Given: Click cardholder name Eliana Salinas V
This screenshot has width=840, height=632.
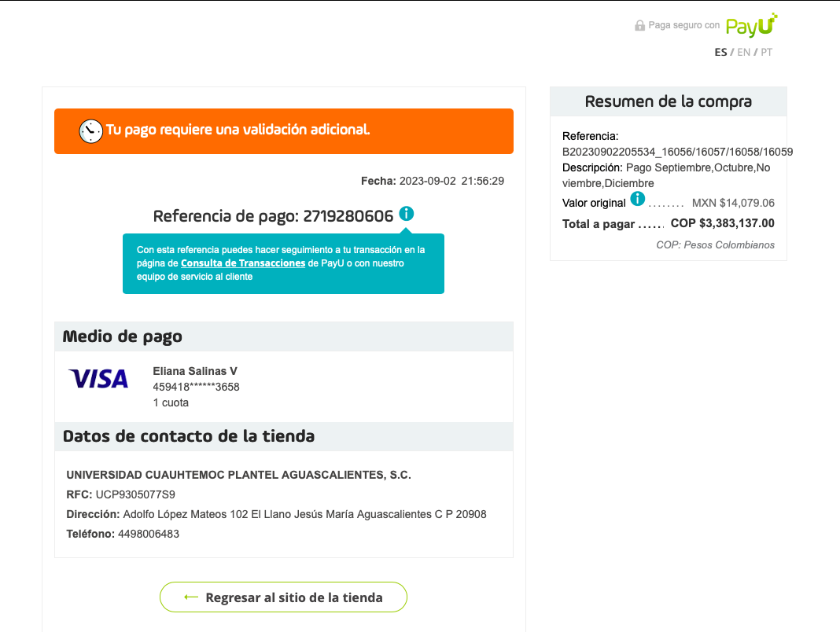Looking at the screenshot, I should (x=195, y=371).
